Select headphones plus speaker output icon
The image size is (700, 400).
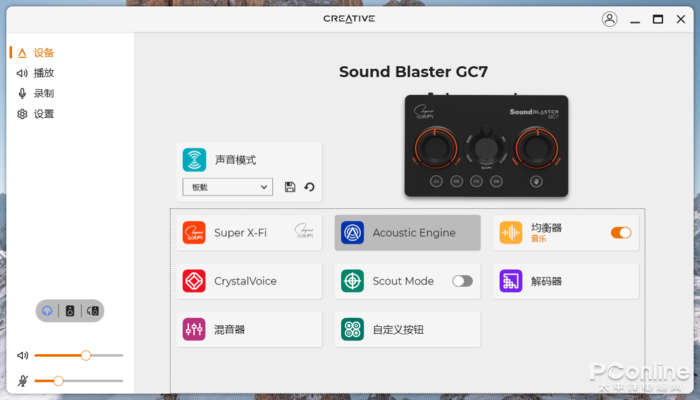[93, 311]
